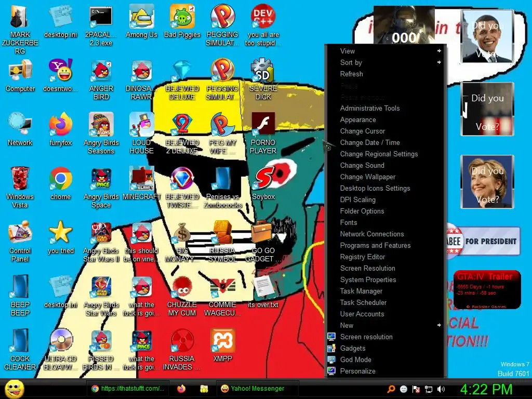
Task: Expand the View submenu
Action: [x=385, y=51]
